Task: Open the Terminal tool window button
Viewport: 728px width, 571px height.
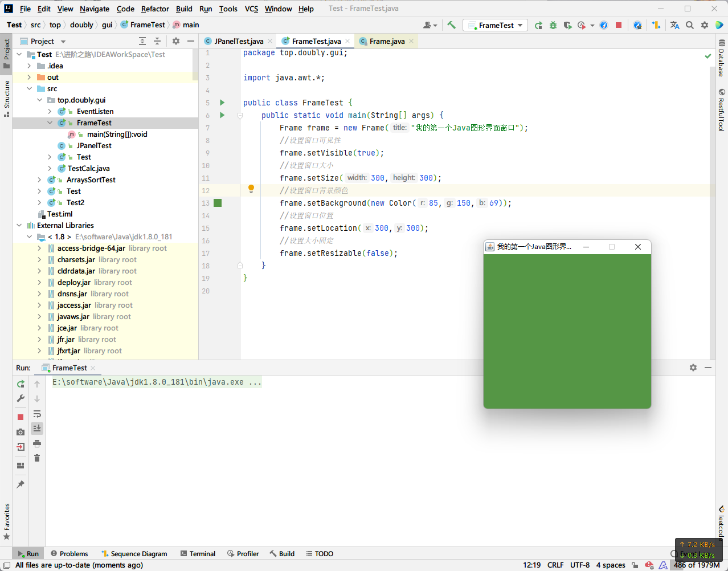Action: tap(198, 553)
